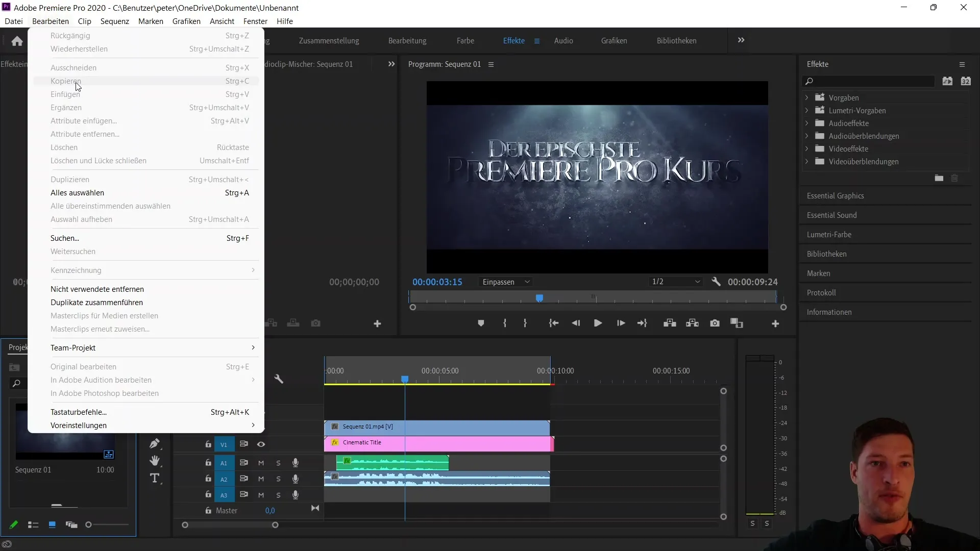Create new custom bin in Effects

coord(939,178)
